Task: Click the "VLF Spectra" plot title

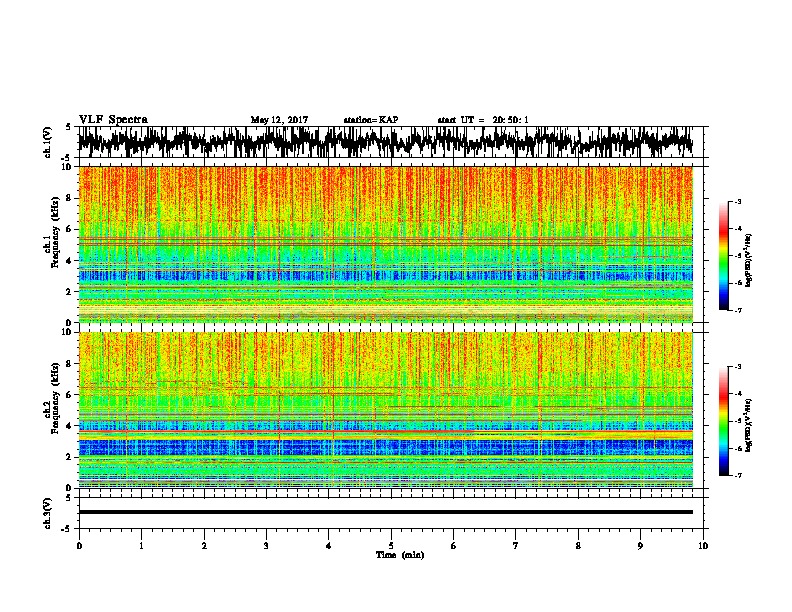Action: click(x=113, y=120)
